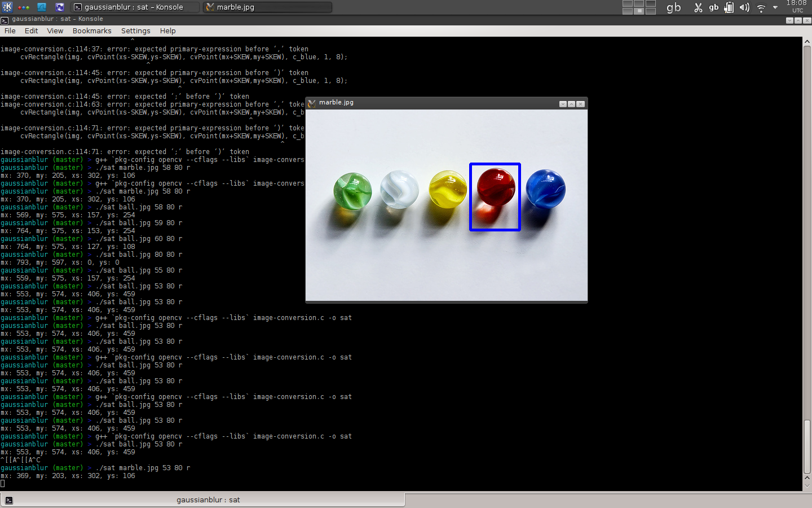
Task: Click the blue wave launcher icon in panel
Action: pyautogui.click(x=42, y=7)
